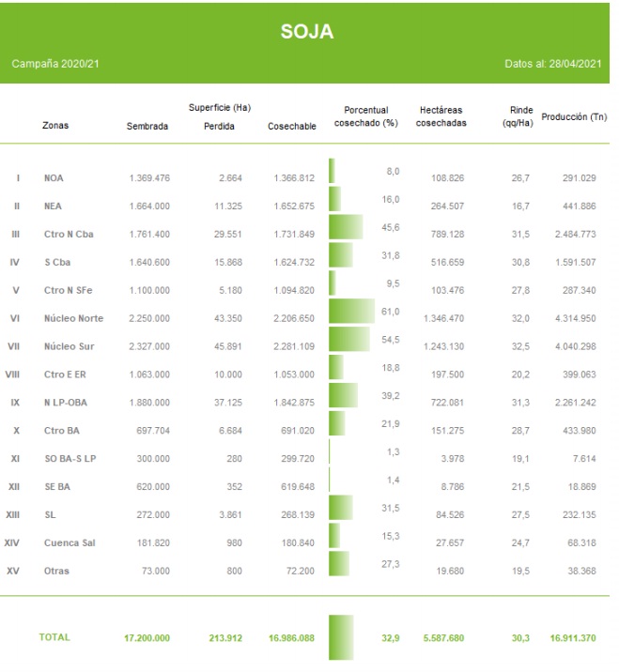Screen dimensions: 619x672
Task: Select the Sembrada column header
Action: 147,126
